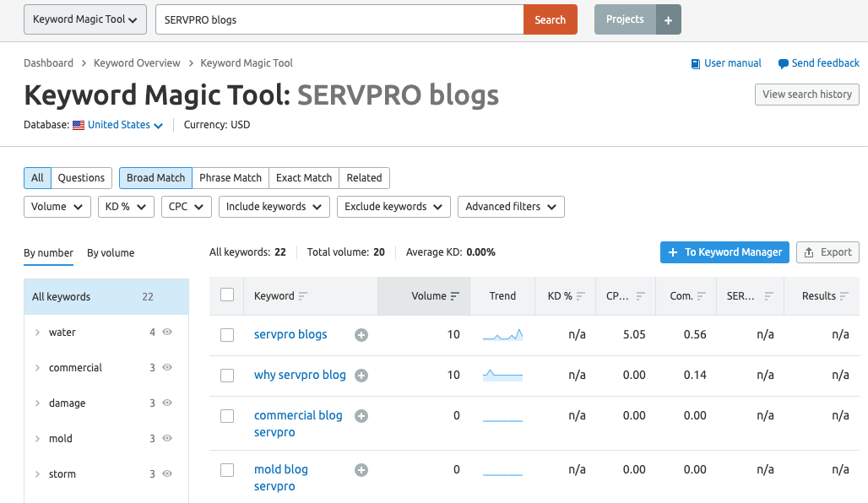868x503 pixels.
Task: Open View search history
Action: pyautogui.click(x=806, y=95)
